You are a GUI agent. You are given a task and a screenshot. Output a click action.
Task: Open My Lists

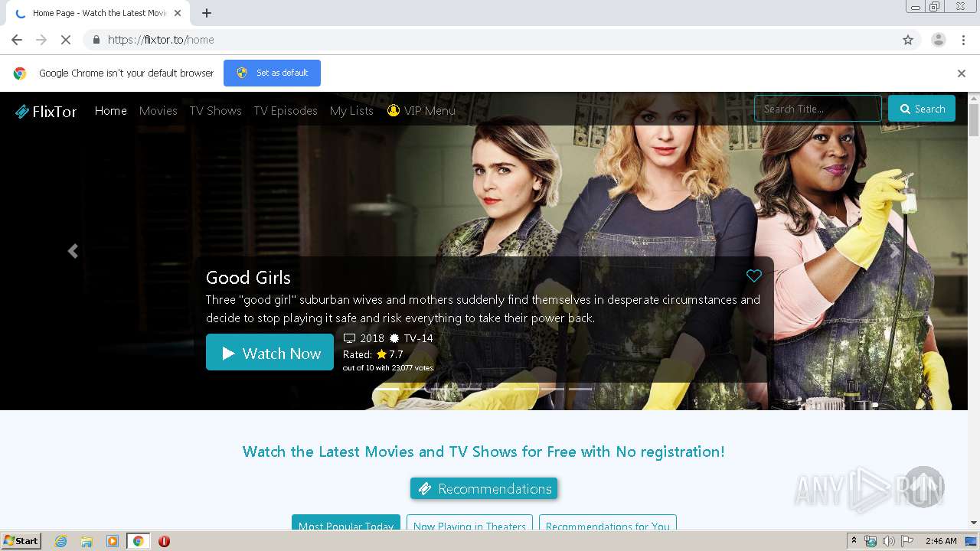point(351,110)
